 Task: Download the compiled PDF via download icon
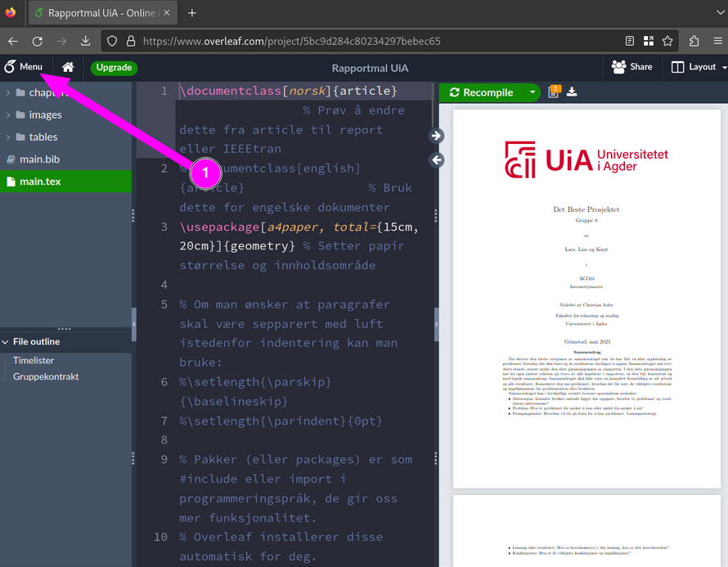click(x=572, y=92)
